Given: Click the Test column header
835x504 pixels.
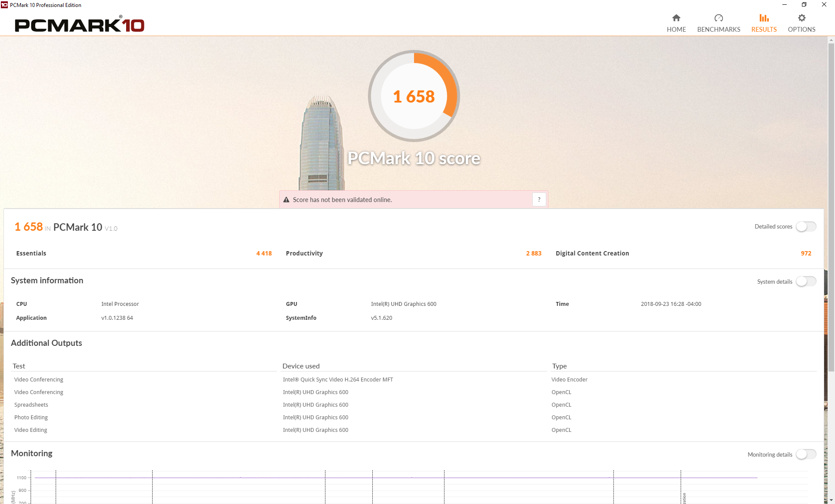Looking at the screenshot, I should [19, 366].
